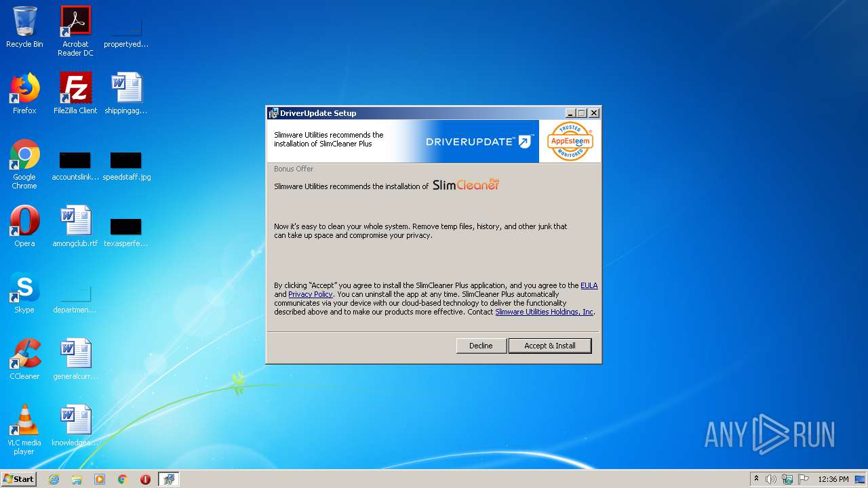Click the AppEsteem trusted badge
Viewport: 868px width, 488px height.
[570, 141]
